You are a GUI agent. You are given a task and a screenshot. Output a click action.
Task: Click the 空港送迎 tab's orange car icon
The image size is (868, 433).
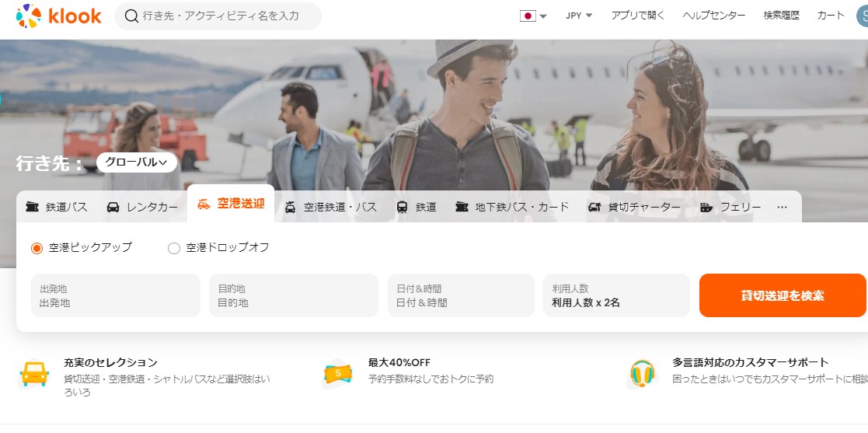click(x=204, y=204)
